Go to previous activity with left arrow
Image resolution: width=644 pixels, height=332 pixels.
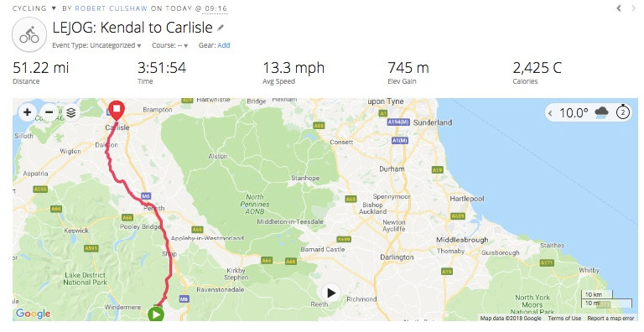point(619,8)
